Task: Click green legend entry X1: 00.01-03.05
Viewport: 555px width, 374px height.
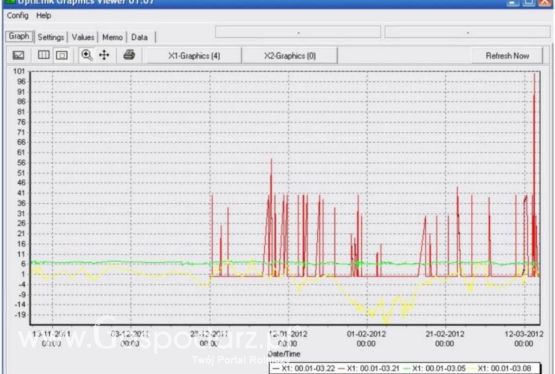Action: click(435, 369)
